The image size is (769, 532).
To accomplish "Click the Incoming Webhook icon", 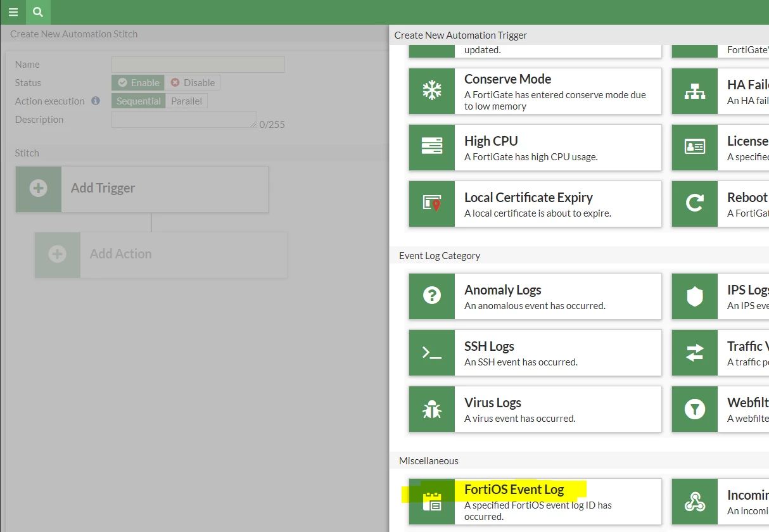I will 695,502.
